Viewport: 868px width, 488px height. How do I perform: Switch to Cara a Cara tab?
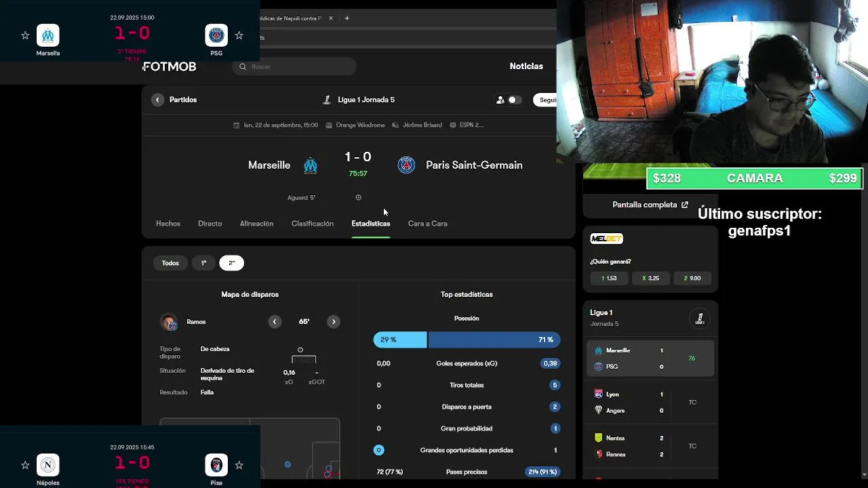[428, 224]
